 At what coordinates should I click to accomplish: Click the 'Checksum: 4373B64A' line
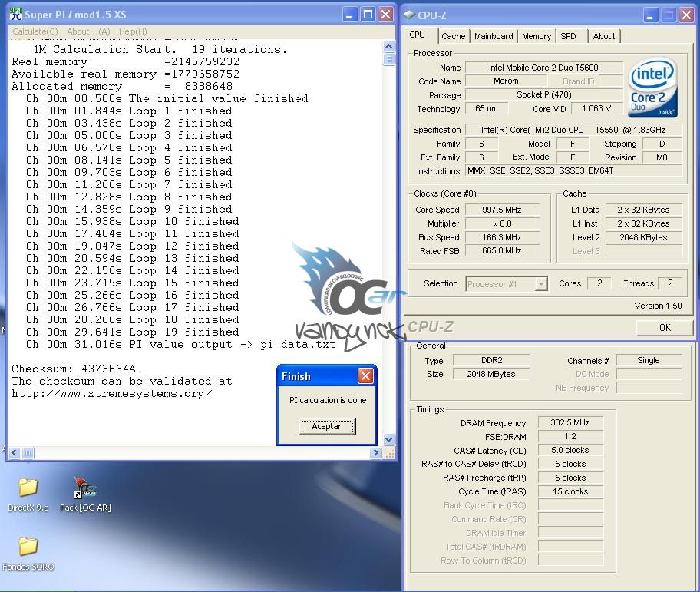click(74, 369)
